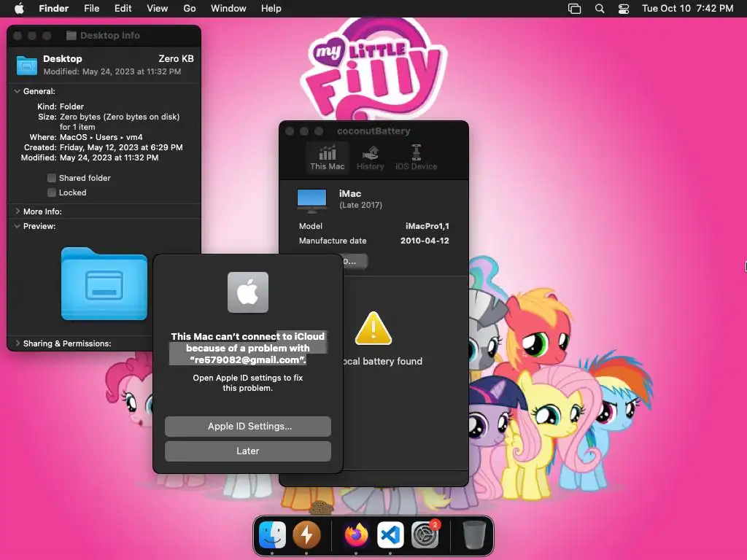Click "Open Apple ID settings to fix" text
This screenshot has width=747, height=560.
point(248,378)
